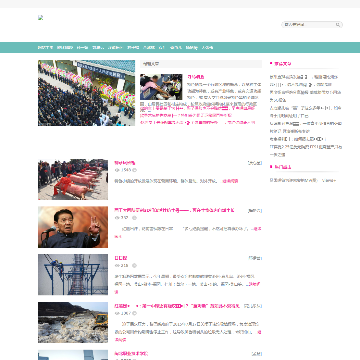Click first pink heading in right sidebar
Image resolution: width=360 pixels, height=360 pixels.
pyautogui.click(x=283, y=63)
